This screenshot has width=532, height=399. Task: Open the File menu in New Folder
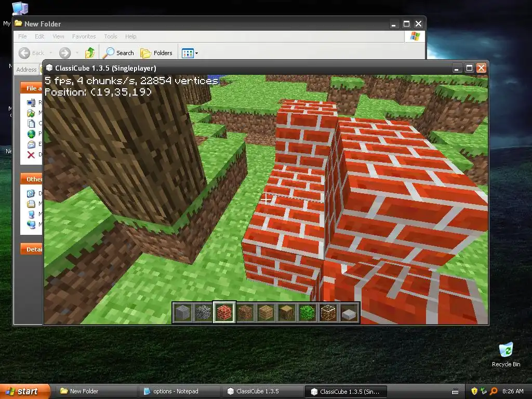(22, 36)
